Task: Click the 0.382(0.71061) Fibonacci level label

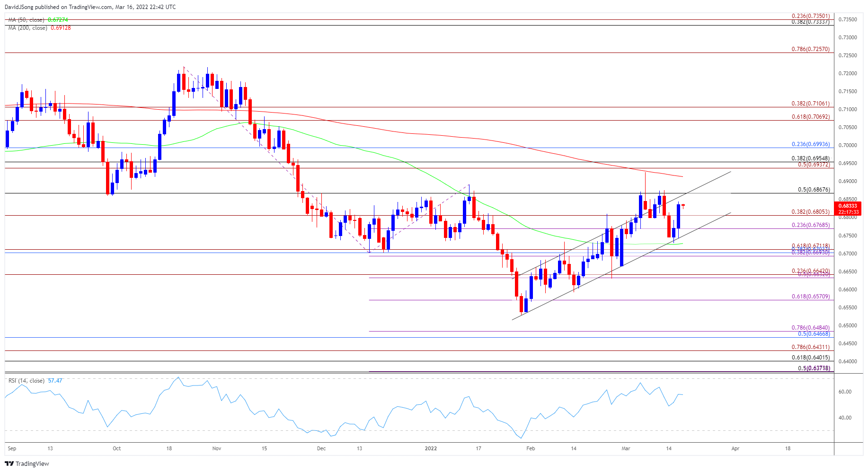Action: pos(810,104)
